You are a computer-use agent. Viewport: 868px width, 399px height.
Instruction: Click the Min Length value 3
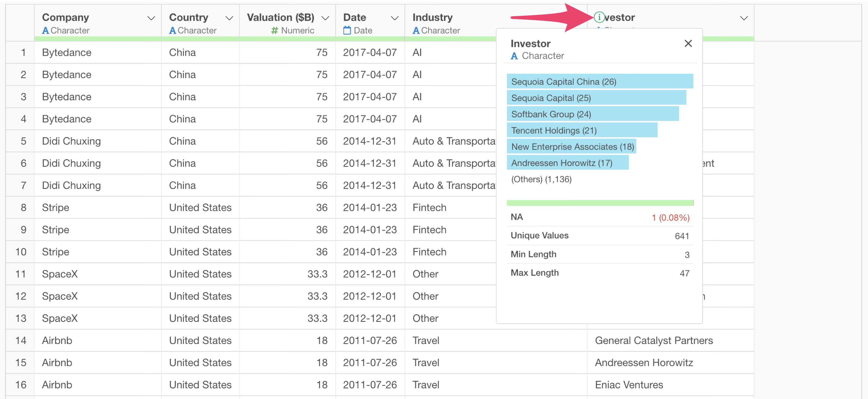(x=687, y=255)
